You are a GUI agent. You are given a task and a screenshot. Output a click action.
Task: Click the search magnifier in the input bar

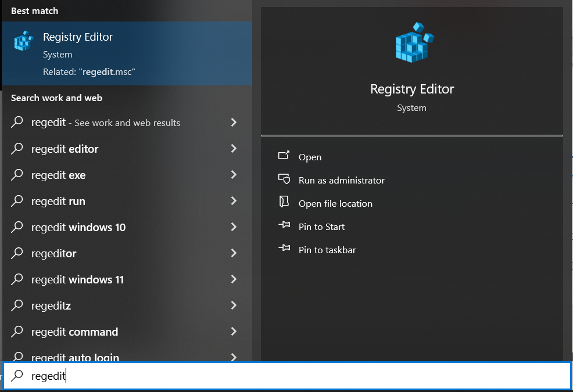coord(16,376)
